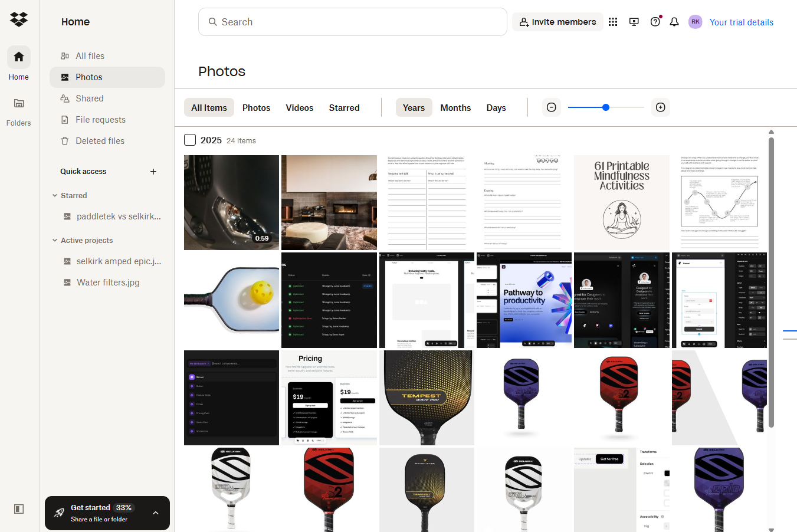The width and height of the screenshot is (797, 532).
Task: Open Pathway to productivity thumbnail
Action: pyautogui.click(x=524, y=300)
